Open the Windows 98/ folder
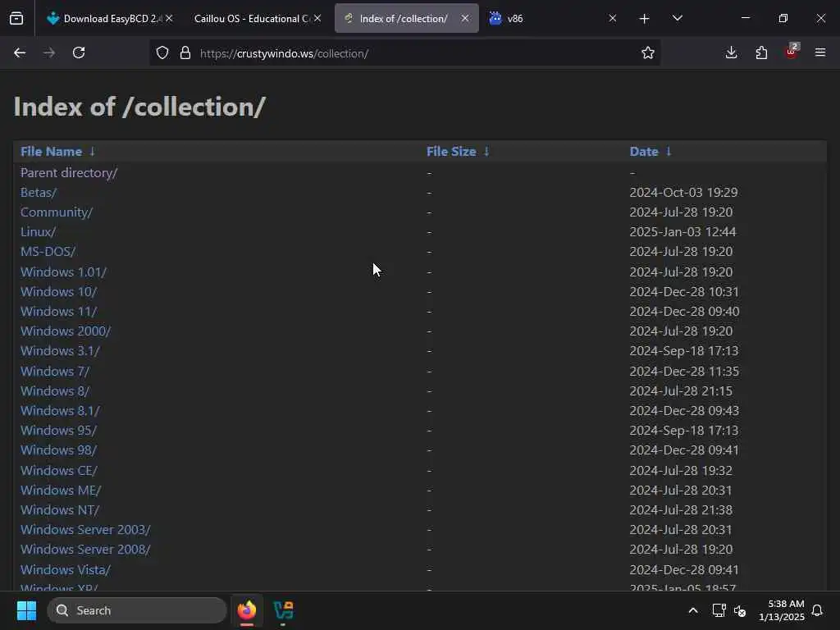Image resolution: width=840 pixels, height=630 pixels. [x=58, y=450]
